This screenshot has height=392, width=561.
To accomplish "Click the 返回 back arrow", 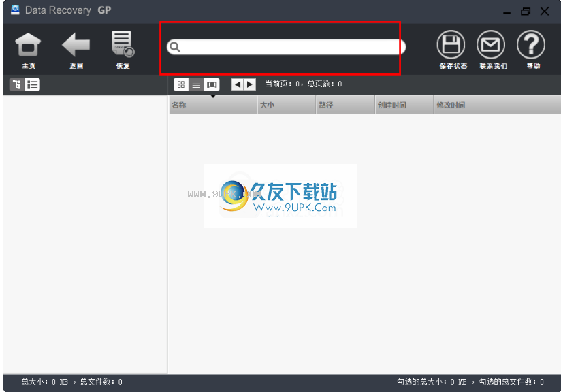I will 76,45.
